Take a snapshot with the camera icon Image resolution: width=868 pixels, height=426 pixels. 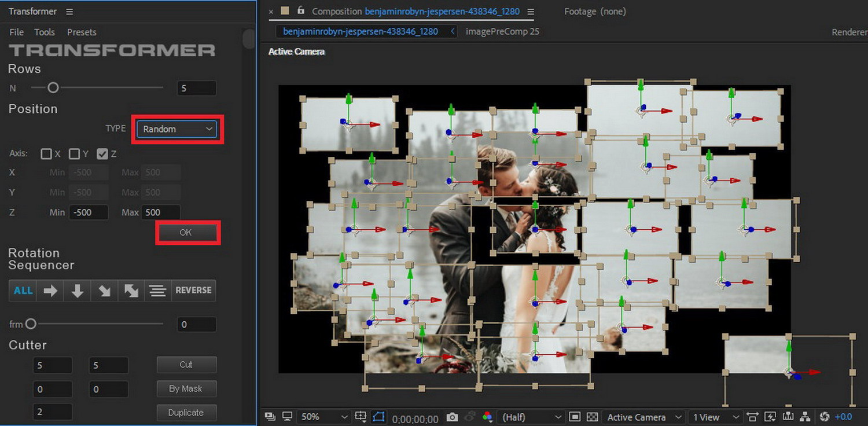coord(453,417)
